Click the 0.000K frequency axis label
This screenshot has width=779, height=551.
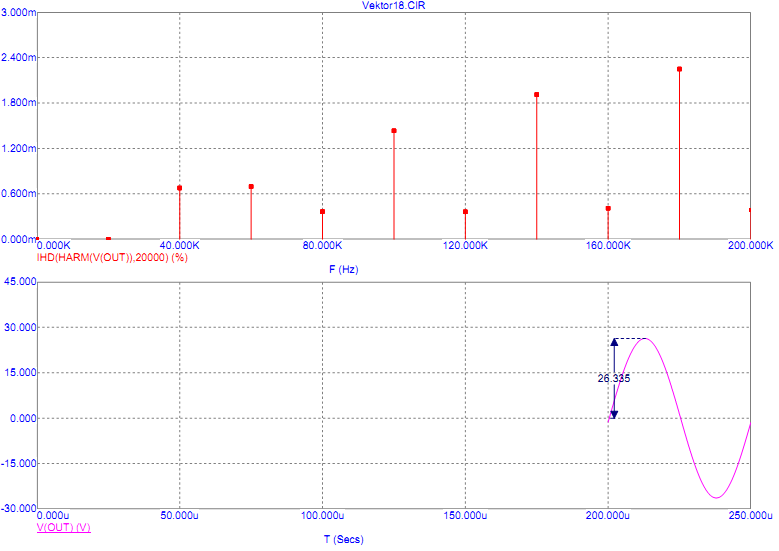click(x=54, y=245)
